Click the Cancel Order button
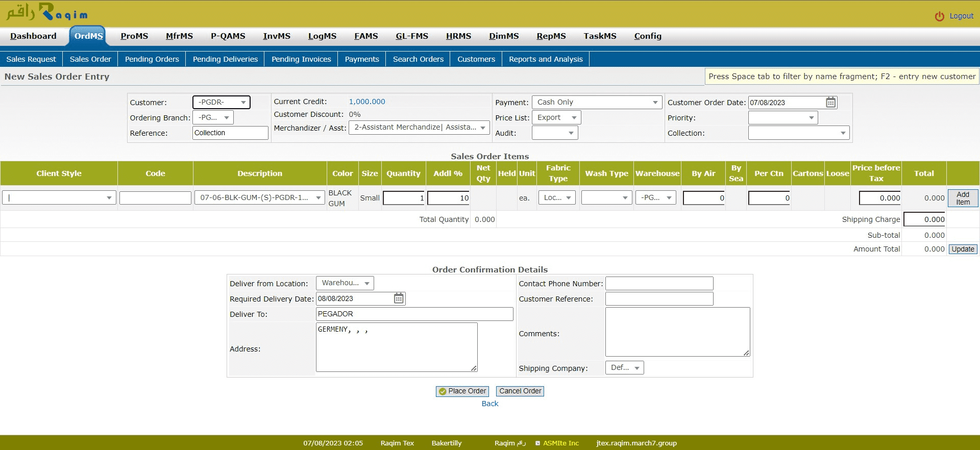 coord(520,391)
